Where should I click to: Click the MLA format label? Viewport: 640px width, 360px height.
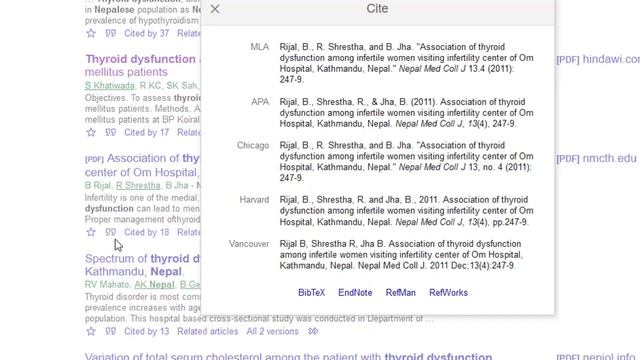[x=260, y=47]
